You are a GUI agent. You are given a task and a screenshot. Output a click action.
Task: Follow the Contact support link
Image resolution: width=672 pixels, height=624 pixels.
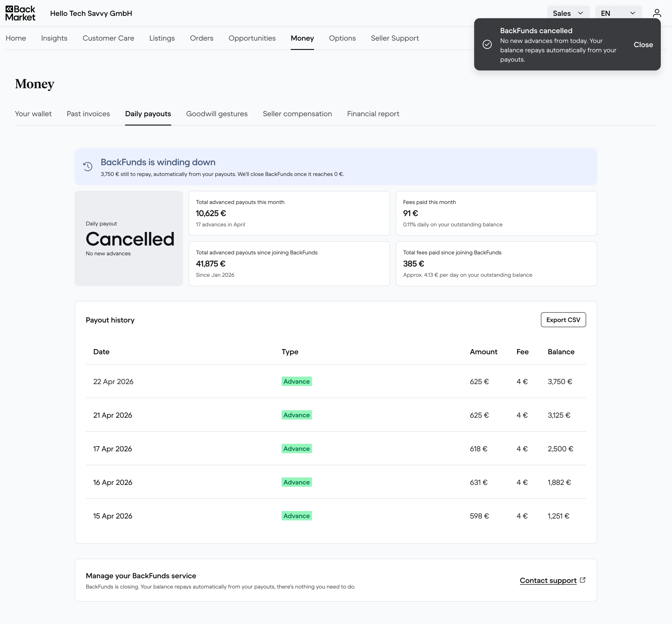click(548, 580)
